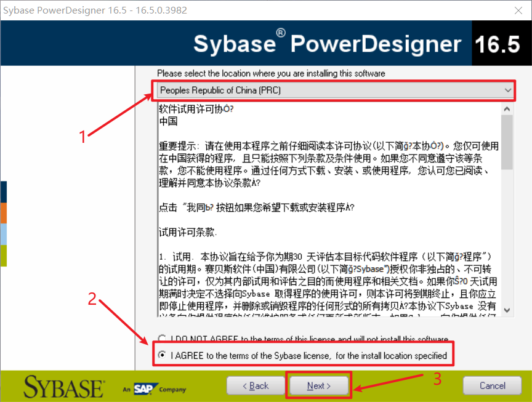This screenshot has height=402, width=532.
Task: Close the PowerDesigner installer window
Action: coord(518,10)
